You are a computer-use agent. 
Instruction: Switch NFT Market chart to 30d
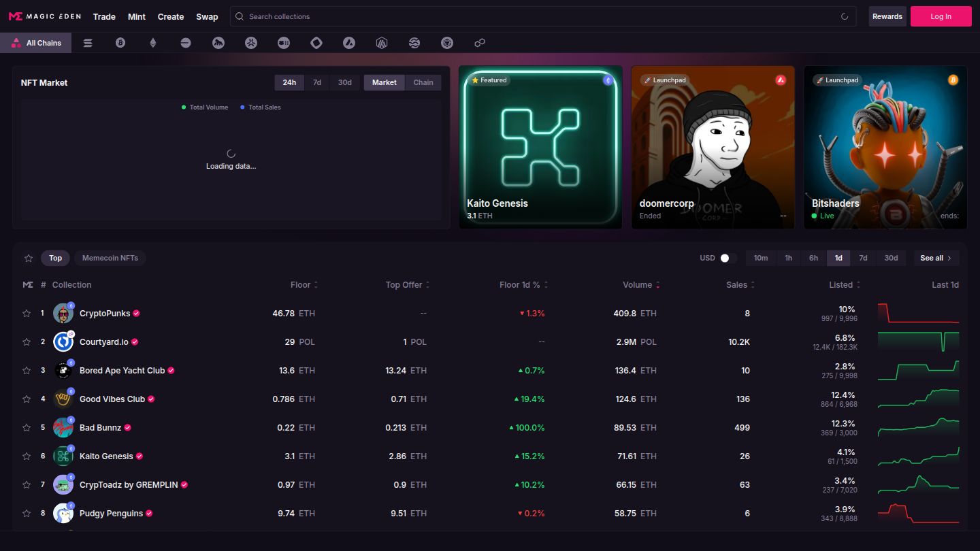(345, 82)
